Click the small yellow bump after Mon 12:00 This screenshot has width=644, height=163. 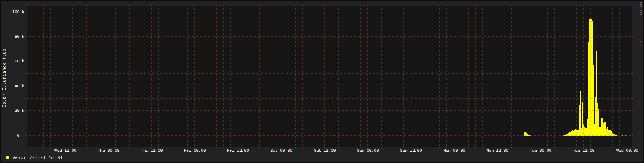(527, 134)
